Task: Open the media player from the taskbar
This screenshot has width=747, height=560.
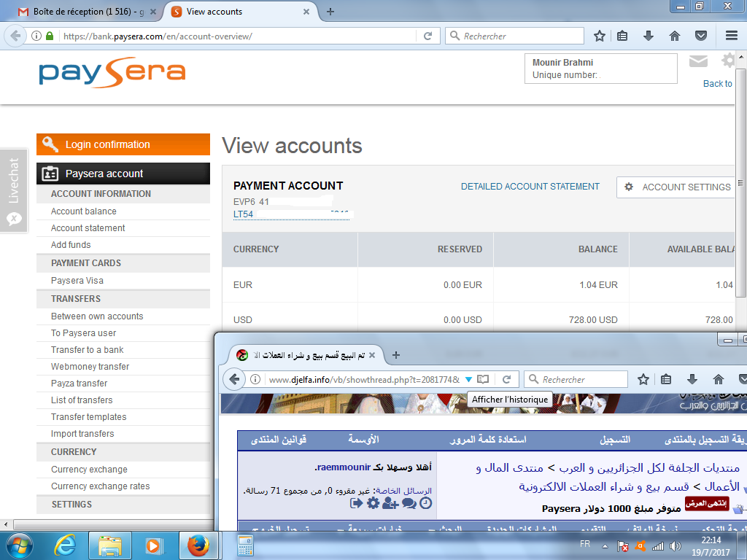Action: point(154,545)
